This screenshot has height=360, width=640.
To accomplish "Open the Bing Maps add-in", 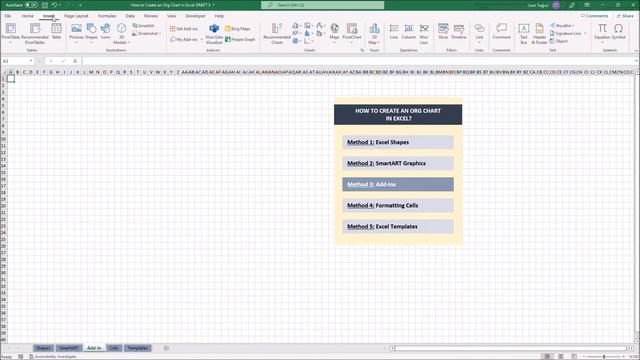I will 238,29.
